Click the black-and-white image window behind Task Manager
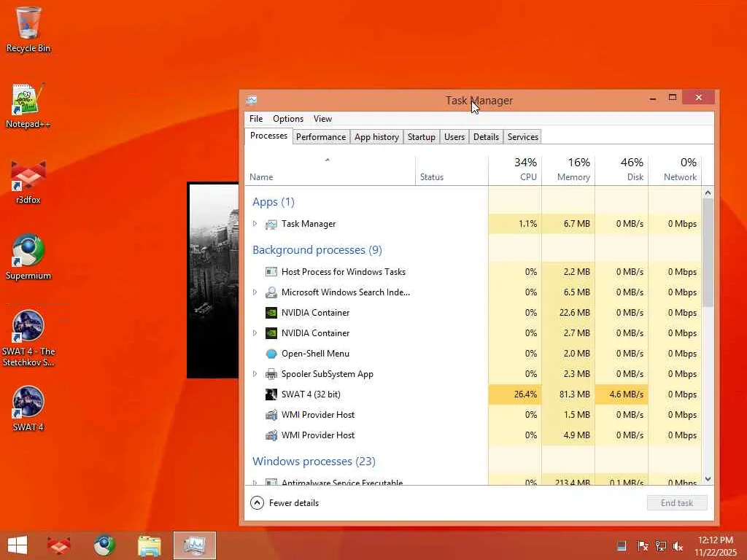747x560 pixels. pos(213,280)
